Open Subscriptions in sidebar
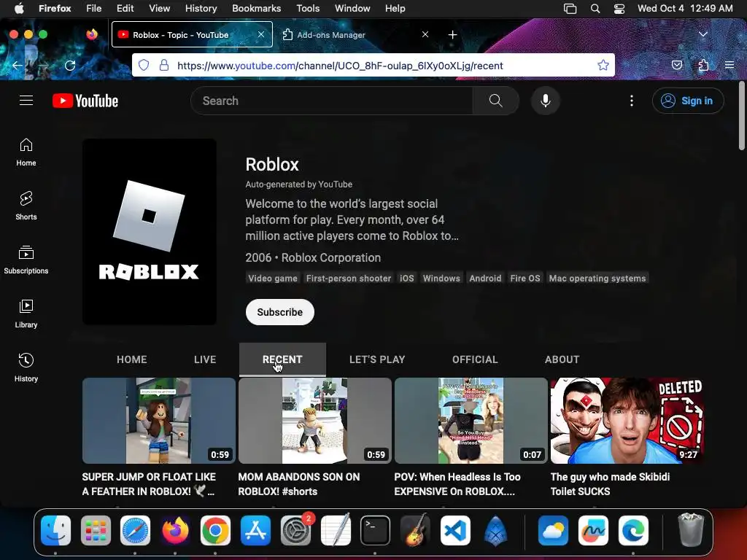747x560 pixels. tap(26, 260)
